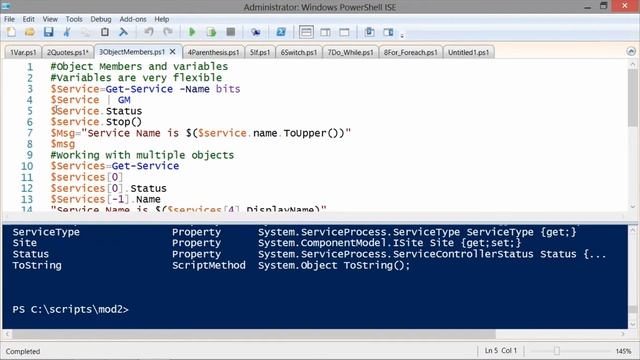Start PowerShell.exe in separate window icon
This screenshot has width=640, height=360.
(x=281, y=32)
